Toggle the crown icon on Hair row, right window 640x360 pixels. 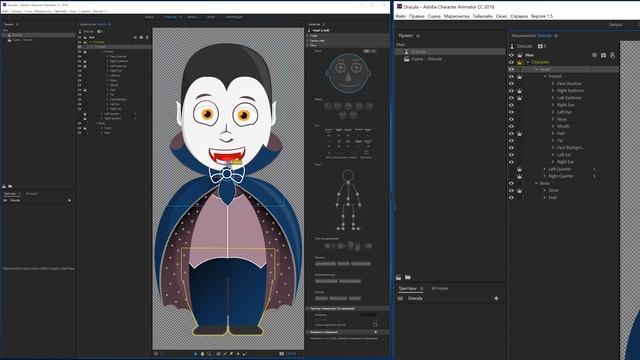(x=520, y=133)
